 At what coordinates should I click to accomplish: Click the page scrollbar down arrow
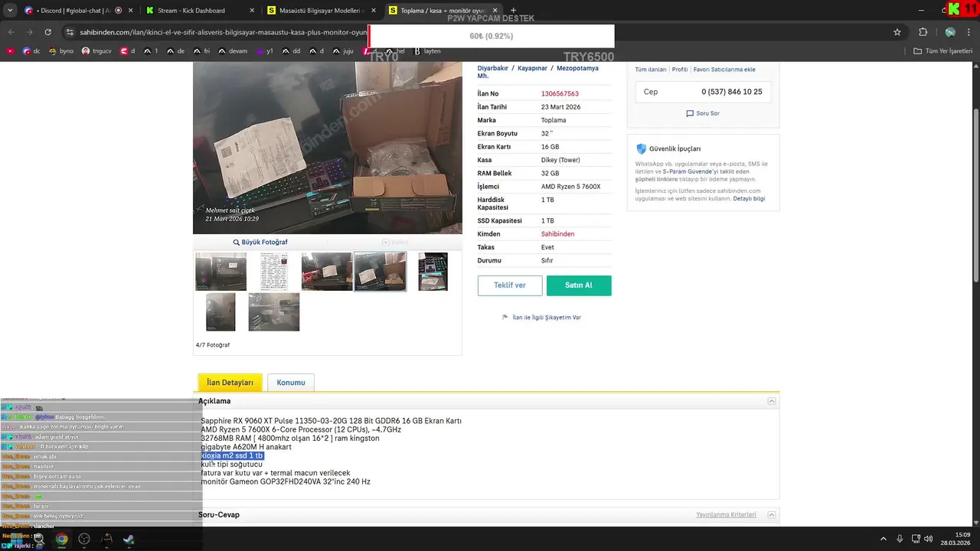pyautogui.click(x=975, y=523)
